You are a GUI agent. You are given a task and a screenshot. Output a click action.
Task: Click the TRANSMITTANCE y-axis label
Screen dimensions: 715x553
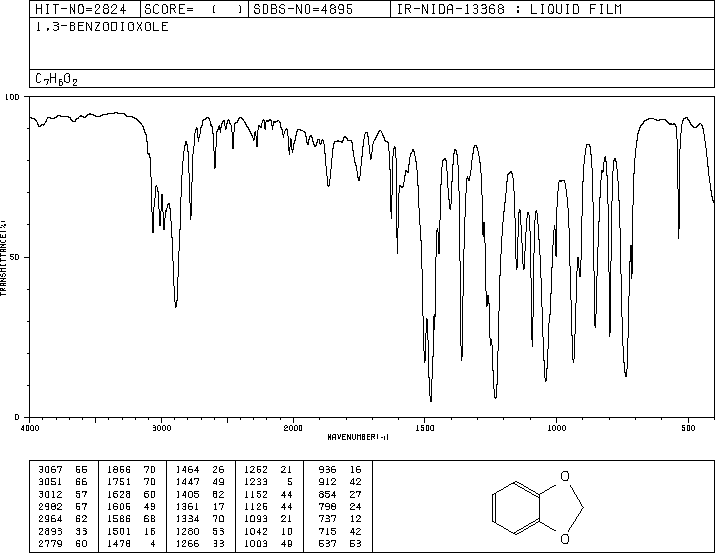point(3,258)
